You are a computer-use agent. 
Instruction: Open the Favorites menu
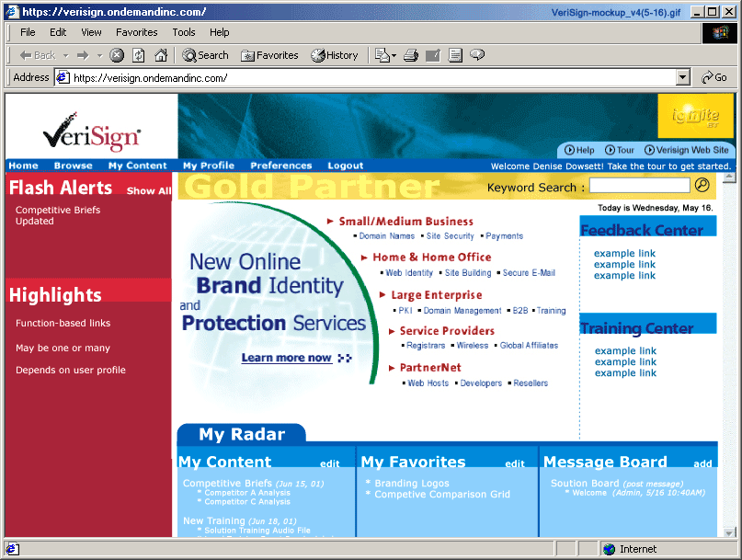pyautogui.click(x=136, y=32)
